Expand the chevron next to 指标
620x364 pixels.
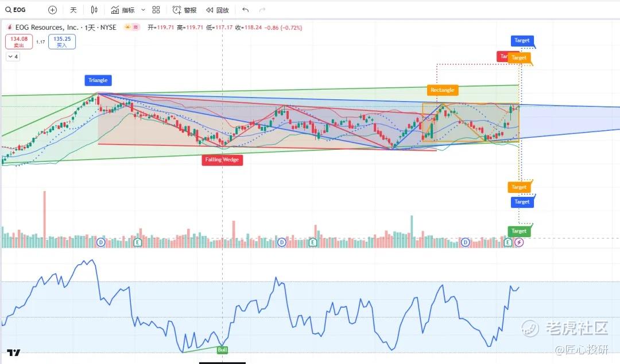tap(143, 10)
